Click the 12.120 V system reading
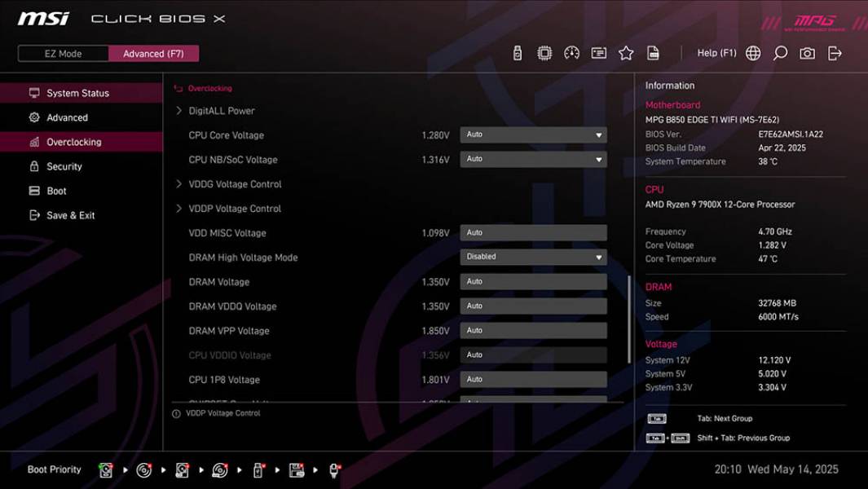 coord(774,360)
